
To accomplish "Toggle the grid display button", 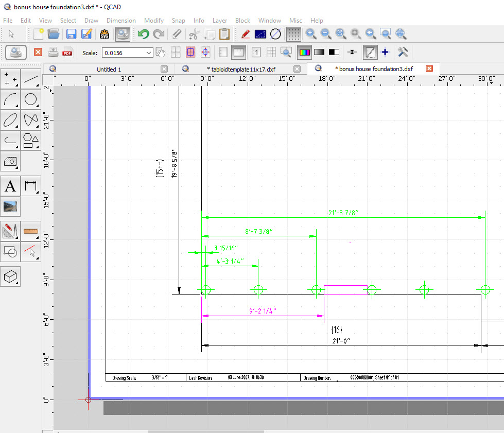I will click(293, 34).
